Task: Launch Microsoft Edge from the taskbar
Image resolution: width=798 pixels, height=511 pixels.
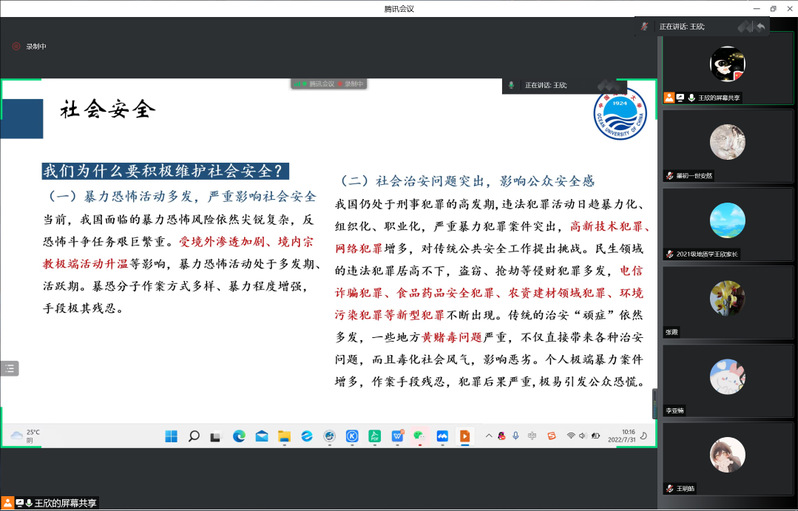Action: [x=239, y=436]
